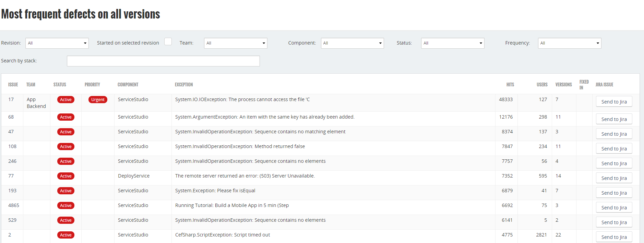Click the TEAM column header

pos(31,85)
